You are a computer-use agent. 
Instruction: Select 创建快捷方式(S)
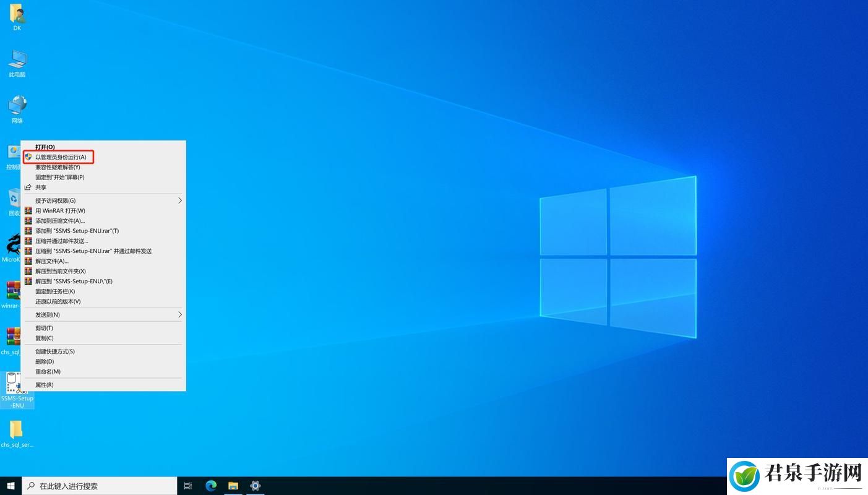tap(103, 351)
